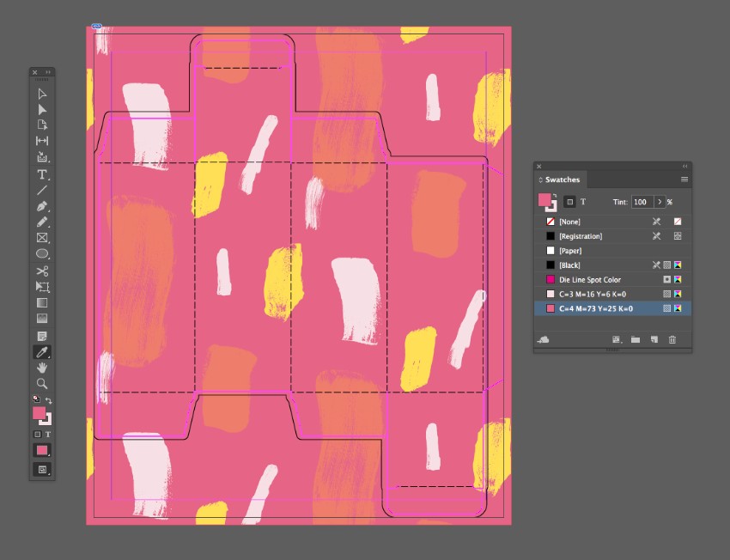Image resolution: width=730 pixels, height=560 pixels.
Task: Click the Swatches panel tab
Action: [x=562, y=180]
